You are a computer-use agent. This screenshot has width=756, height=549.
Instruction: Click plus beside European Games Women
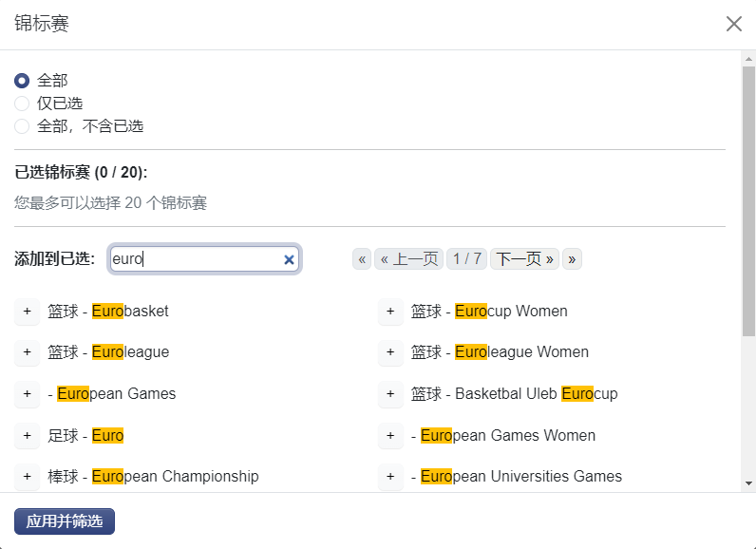click(x=390, y=436)
